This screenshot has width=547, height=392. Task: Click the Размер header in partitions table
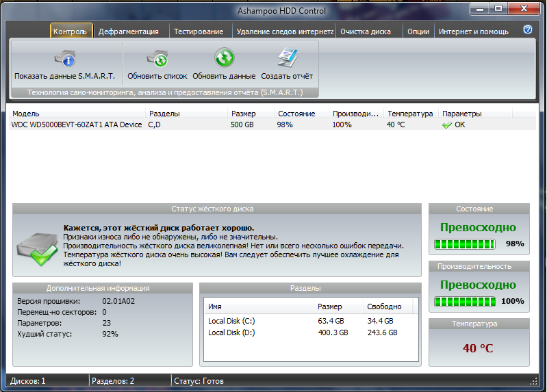pos(338,306)
